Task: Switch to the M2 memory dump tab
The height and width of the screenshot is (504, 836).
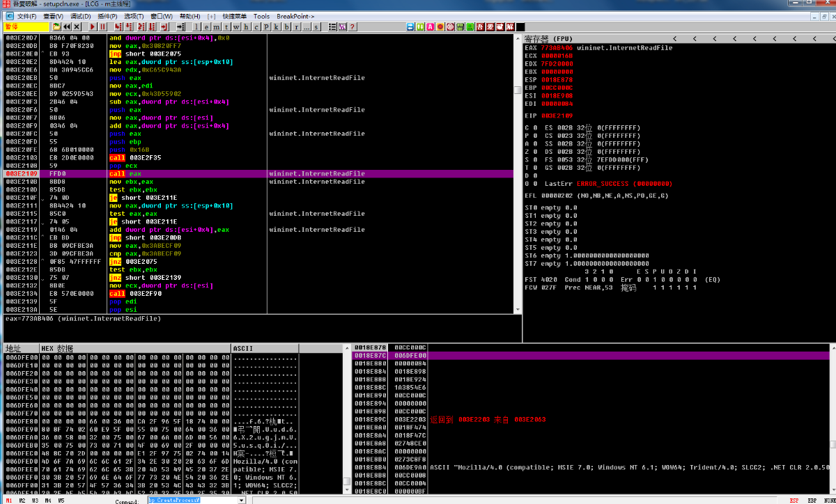Action: (x=22, y=500)
